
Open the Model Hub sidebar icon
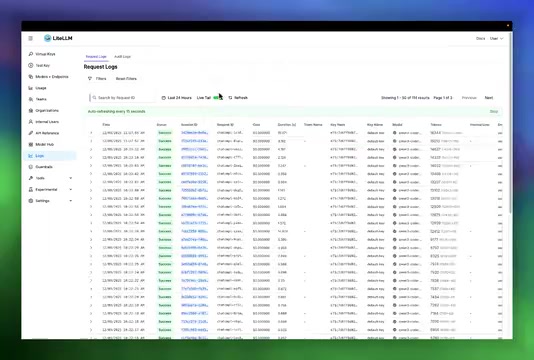coord(31,144)
